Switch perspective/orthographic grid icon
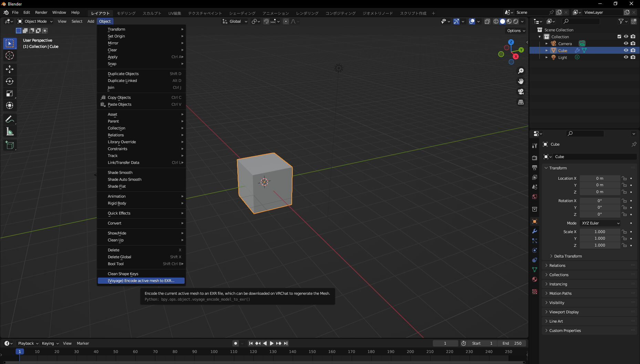Image resolution: width=640 pixels, height=364 pixels. pyautogui.click(x=521, y=102)
